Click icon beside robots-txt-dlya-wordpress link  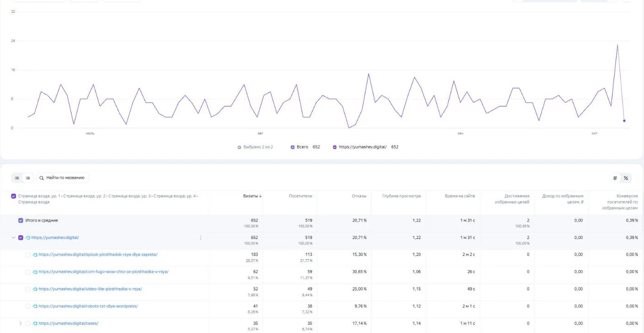click(35, 306)
